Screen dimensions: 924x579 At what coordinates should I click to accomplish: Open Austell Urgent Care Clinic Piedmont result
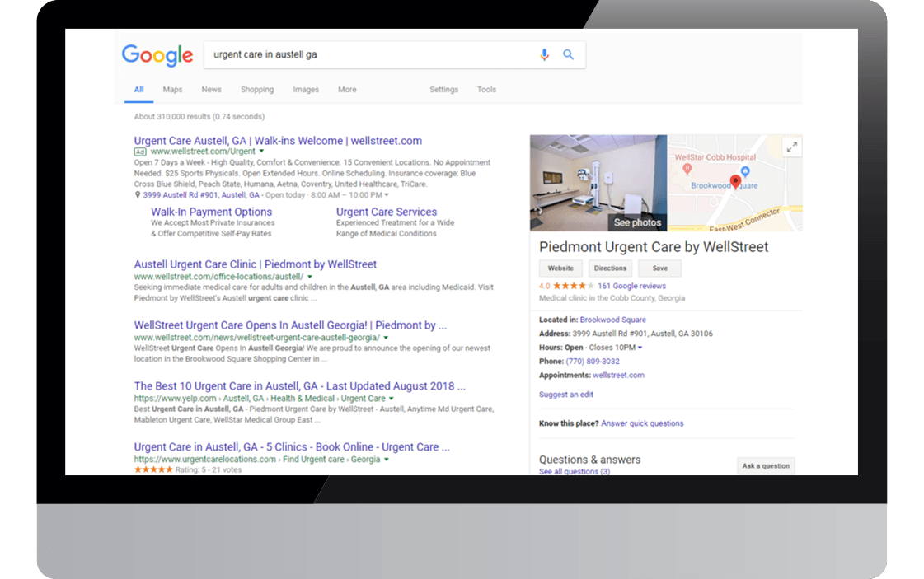coord(256,264)
